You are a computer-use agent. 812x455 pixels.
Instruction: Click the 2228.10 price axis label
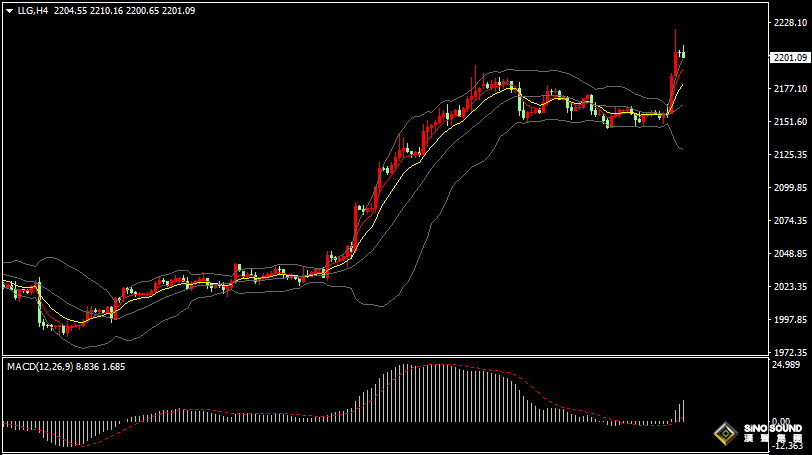coord(790,23)
